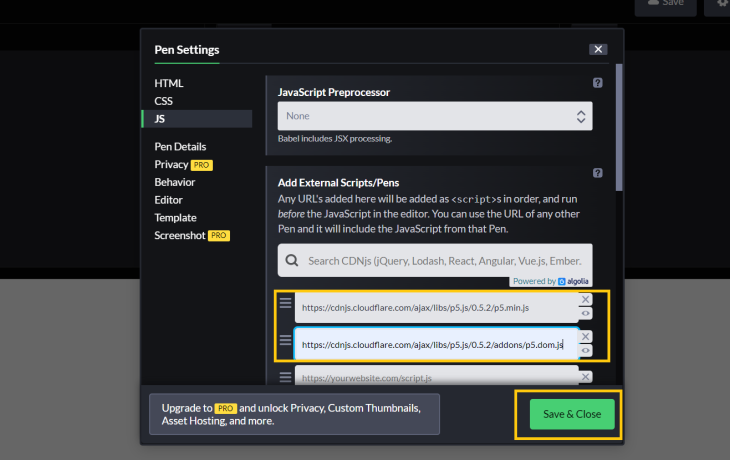
Task: Click help icon beside Add External Scripts
Action: (597, 173)
